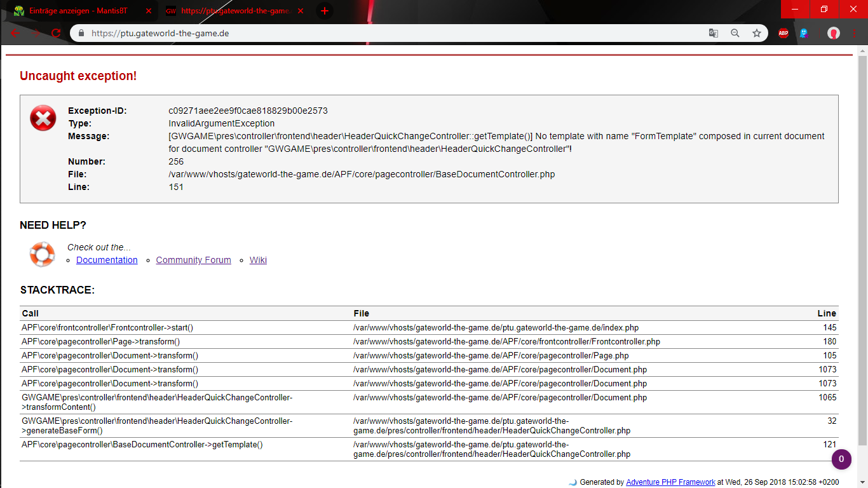Click the Page->transform() call cell
This screenshot has height=488, width=868.
click(x=101, y=342)
